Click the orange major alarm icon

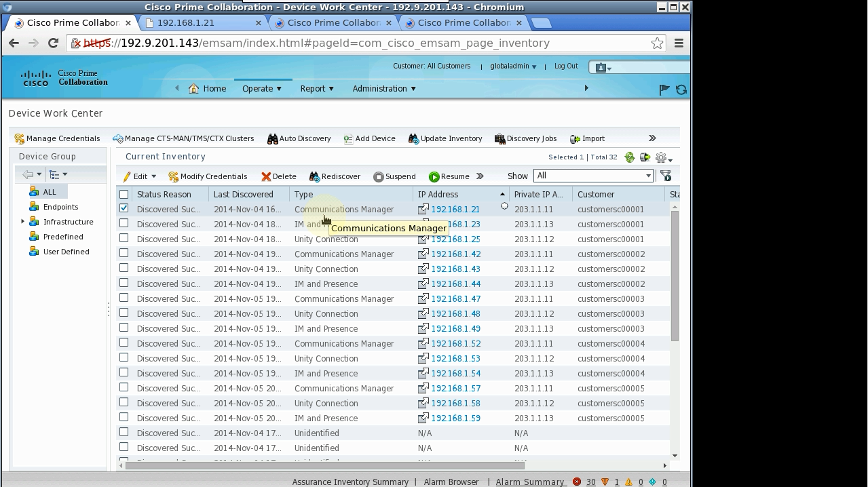pyautogui.click(x=605, y=482)
